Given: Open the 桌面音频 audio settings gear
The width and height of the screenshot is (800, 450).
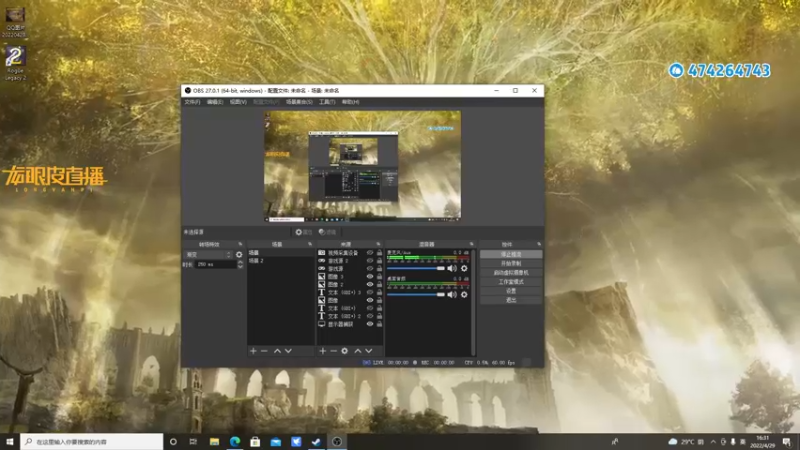Looking at the screenshot, I should coord(464,294).
